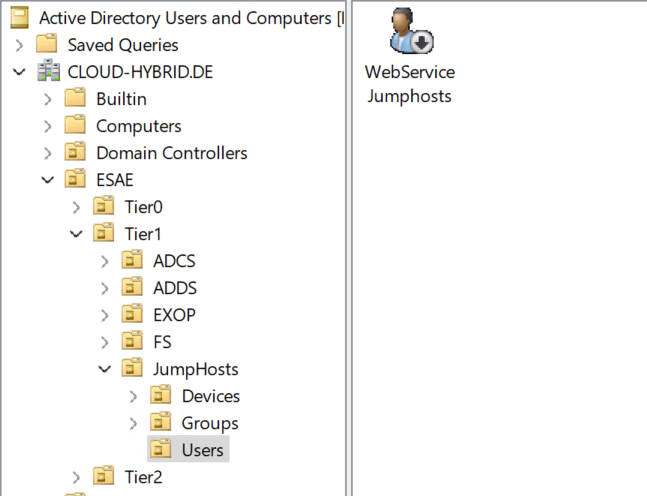Click the ESAE organizational unit icon
647x496 pixels.
[x=75, y=180]
